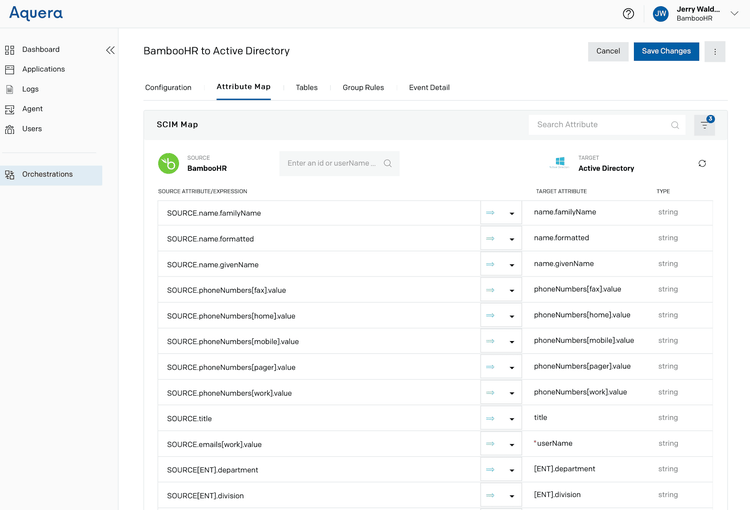The width and height of the screenshot is (750, 510).
Task: Open the Logs sidebar icon
Action: click(10, 89)
